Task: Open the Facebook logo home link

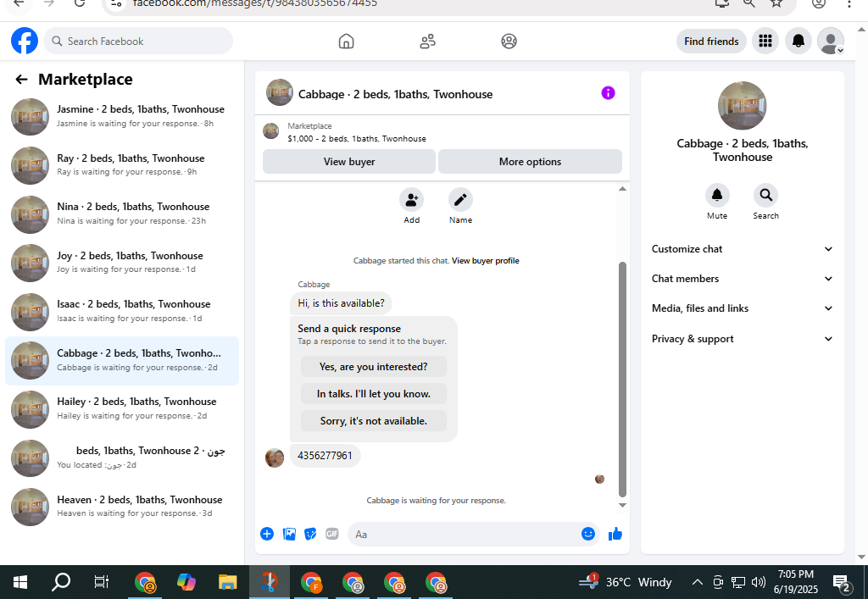Action: click(25, 41)
